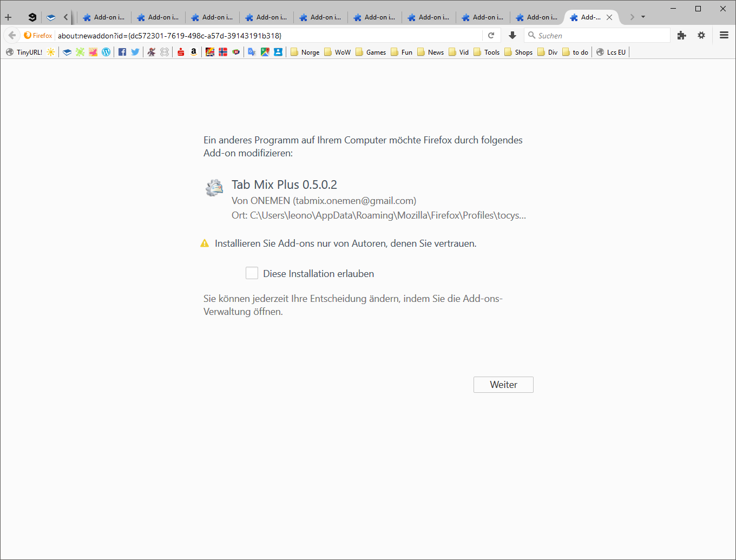Image resolution: width=736 pixels, height=560 pixels.
Task: Click the Weiter button
Action: 503,385
